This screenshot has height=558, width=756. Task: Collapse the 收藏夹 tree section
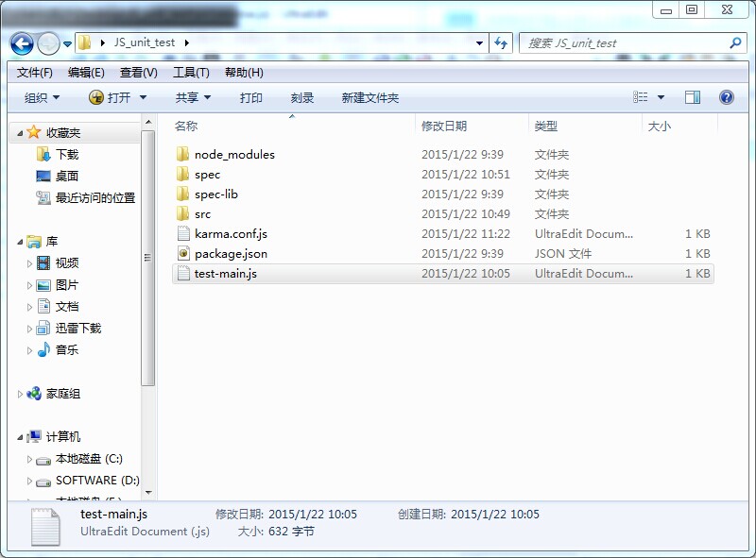coord(20,133)
